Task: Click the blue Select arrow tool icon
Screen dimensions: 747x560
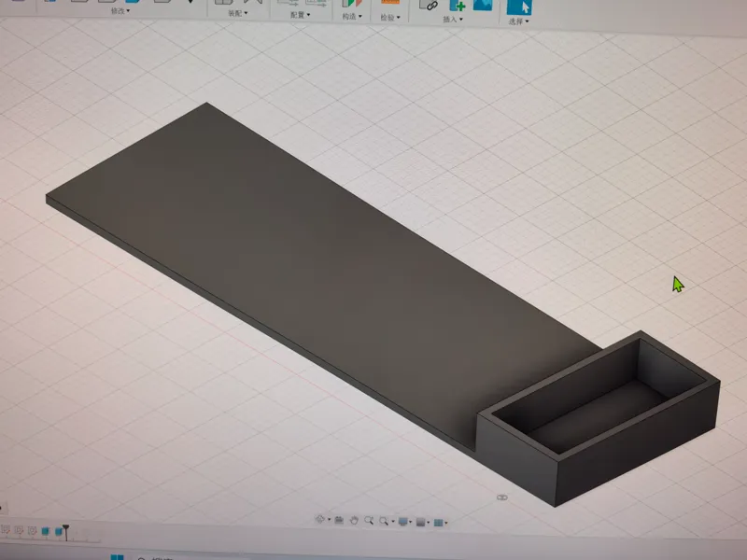Action: coord(519,7)
